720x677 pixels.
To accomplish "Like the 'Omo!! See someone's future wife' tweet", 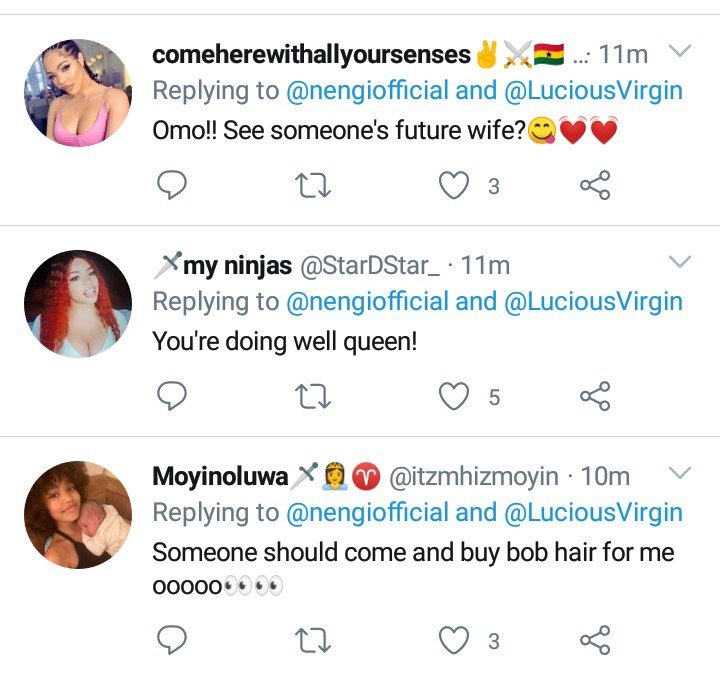I will (x=455, y=185).
